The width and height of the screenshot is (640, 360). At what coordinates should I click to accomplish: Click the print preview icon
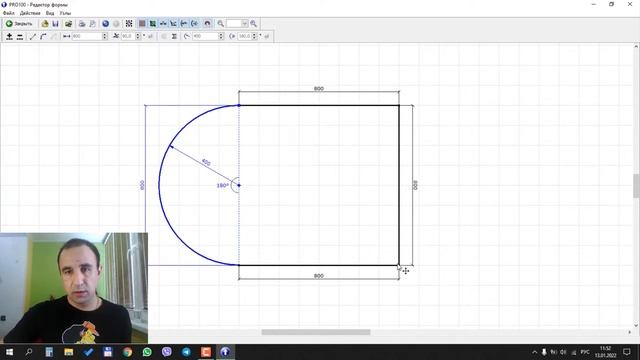coord(93,24)
